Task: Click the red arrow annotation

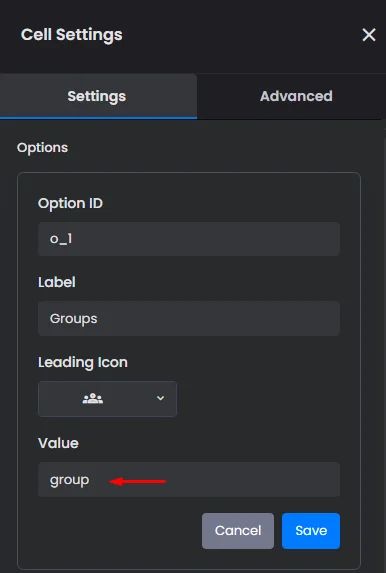Action: coord(138,482)
